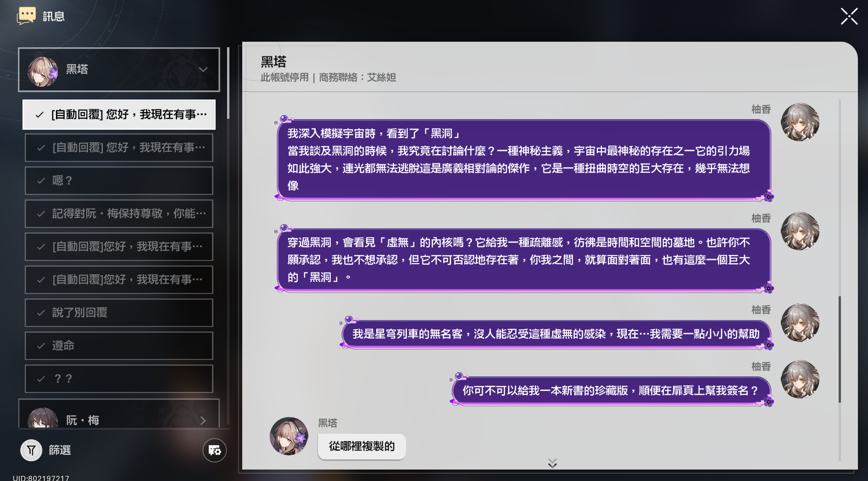Screen dimensions: 868x481
Task: Click checkmark on the ？？ row
Action: (41, 379)
